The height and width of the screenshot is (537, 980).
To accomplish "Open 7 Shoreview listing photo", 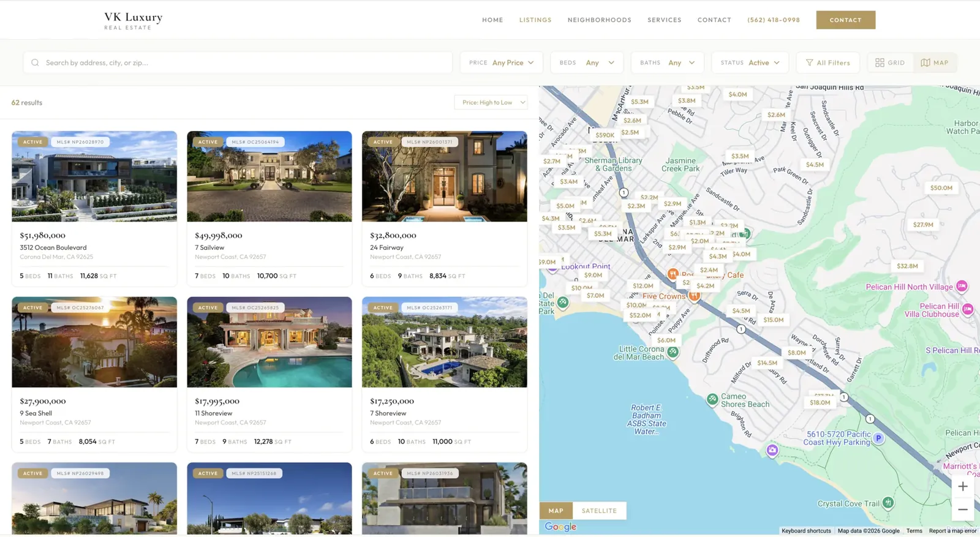I will 444,342.
